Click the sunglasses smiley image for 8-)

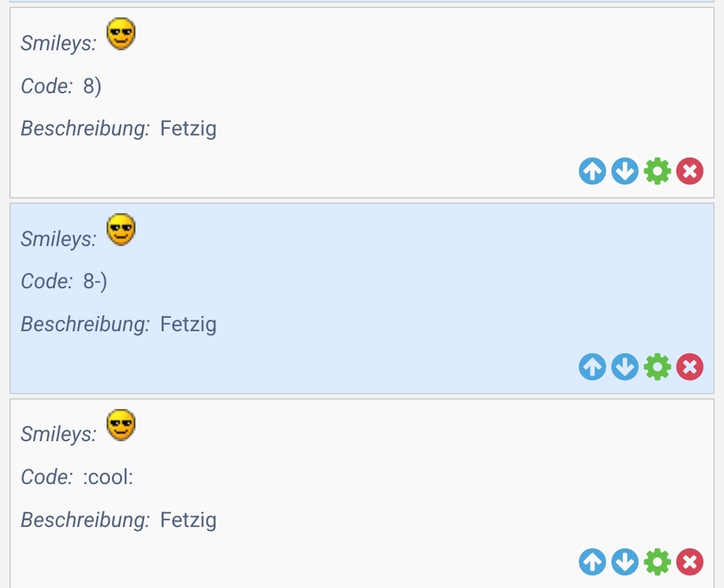click(121, 229)
